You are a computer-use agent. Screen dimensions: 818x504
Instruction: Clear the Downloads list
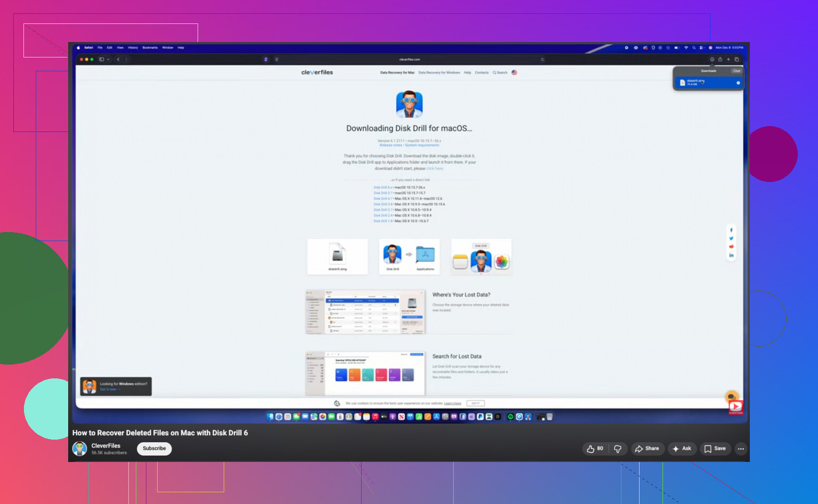(x=737, y=71)
